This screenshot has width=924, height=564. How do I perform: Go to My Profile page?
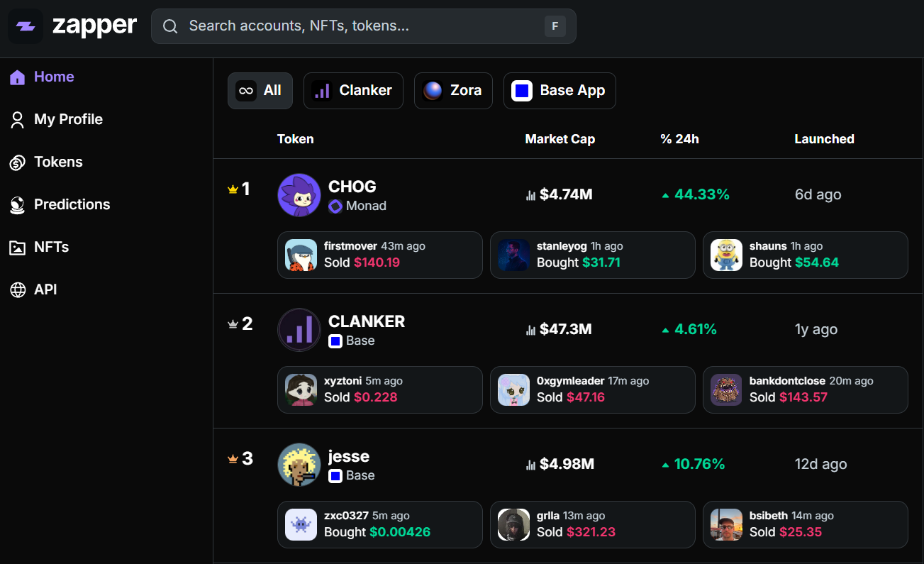[68, 119]
